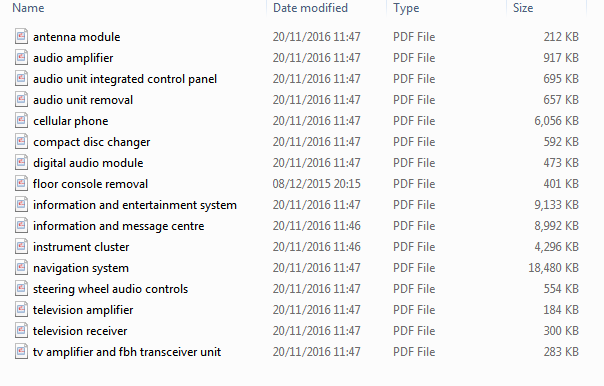The width and height of the screenshot is (604, 386).
Task: Select the television receiver PDF icon
Action: click(21, 330)
